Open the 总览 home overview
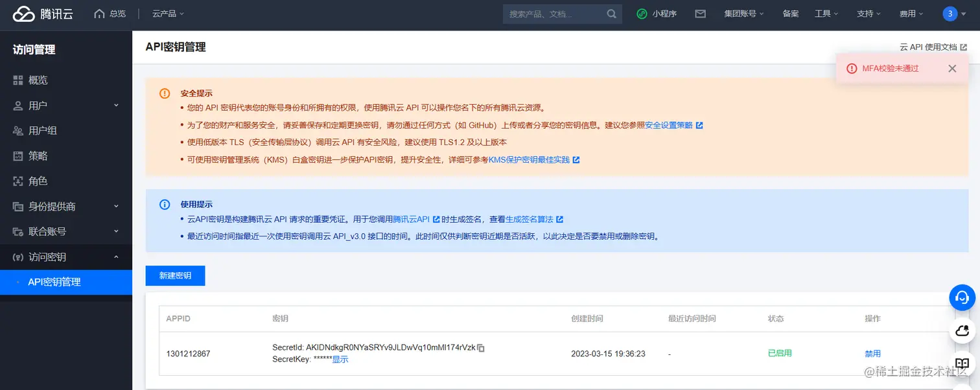This screenshot has height=390, width=980. click(x=110, y=14)
